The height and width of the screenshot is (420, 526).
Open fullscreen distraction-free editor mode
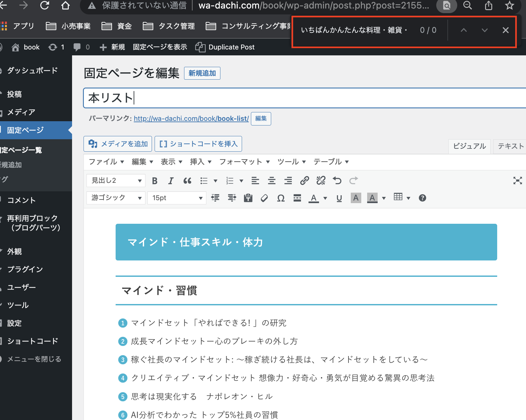point(517,181)
